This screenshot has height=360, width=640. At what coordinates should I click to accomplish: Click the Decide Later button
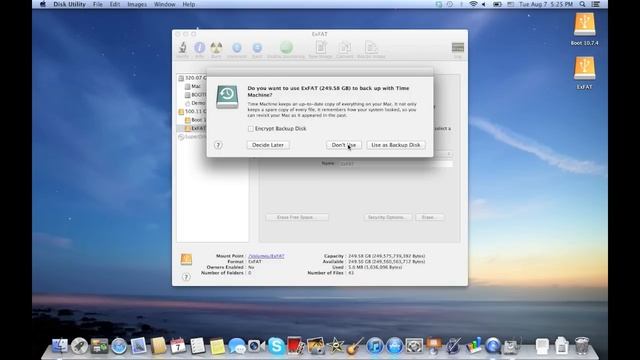268,145
